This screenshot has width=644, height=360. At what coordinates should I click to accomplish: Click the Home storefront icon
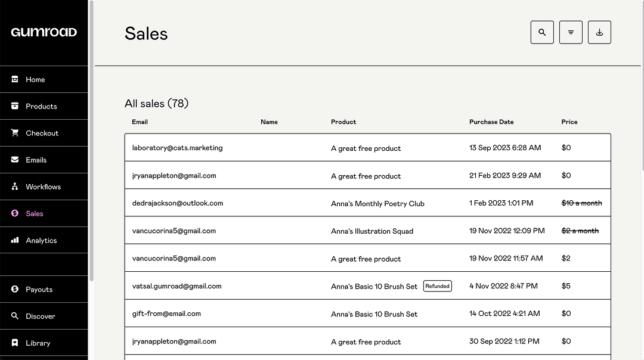coord(15,79)
